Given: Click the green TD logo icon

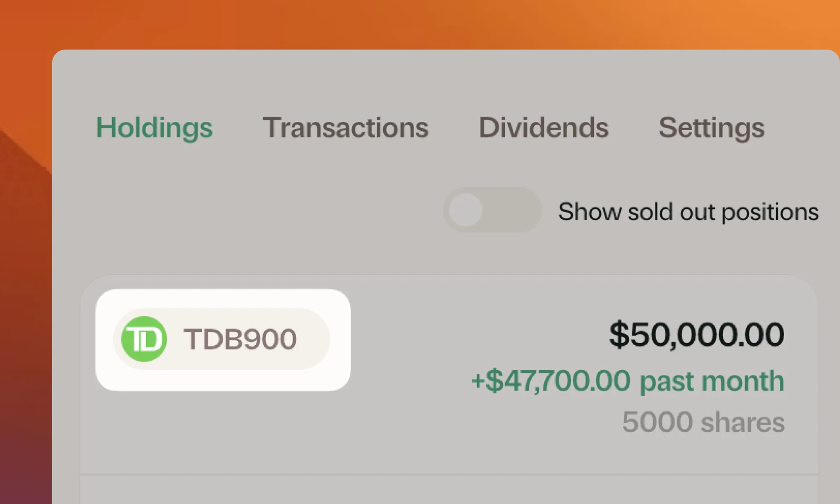Looking at the screenshot, I should [144, 339].
